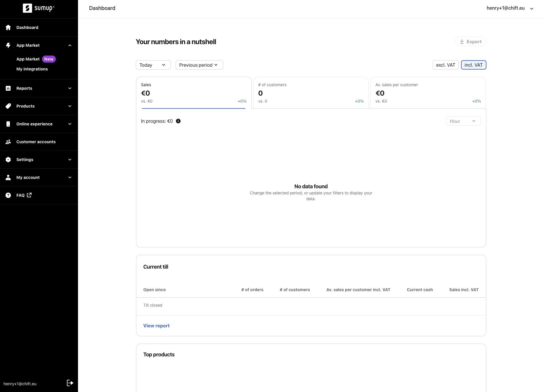Select the # of customers tab
Screen dimensions: 544x392
(311, 93)
